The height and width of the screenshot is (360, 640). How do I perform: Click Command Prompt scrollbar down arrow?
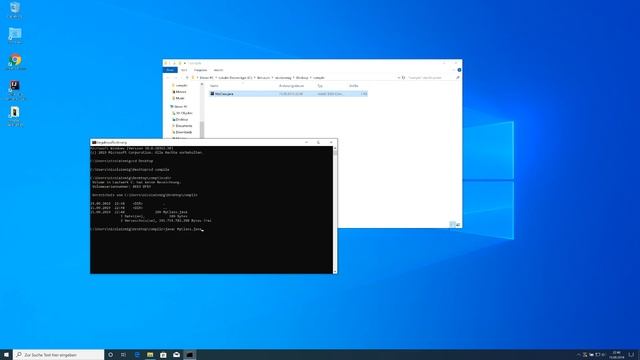click(335, 271)
